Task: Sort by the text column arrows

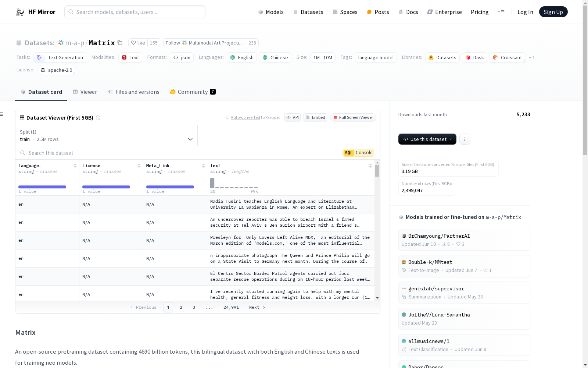Action: 370,166
